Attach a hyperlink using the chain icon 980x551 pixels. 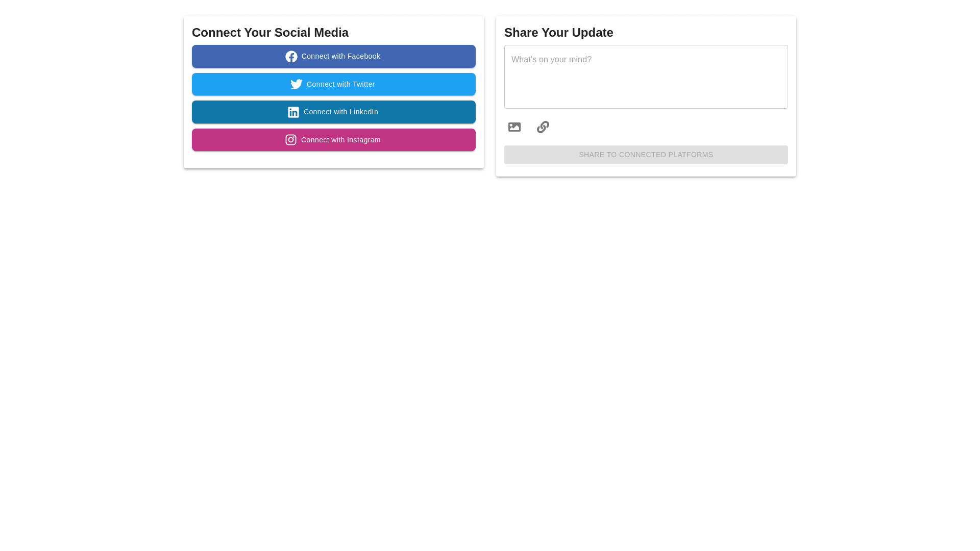coord(543,127)
